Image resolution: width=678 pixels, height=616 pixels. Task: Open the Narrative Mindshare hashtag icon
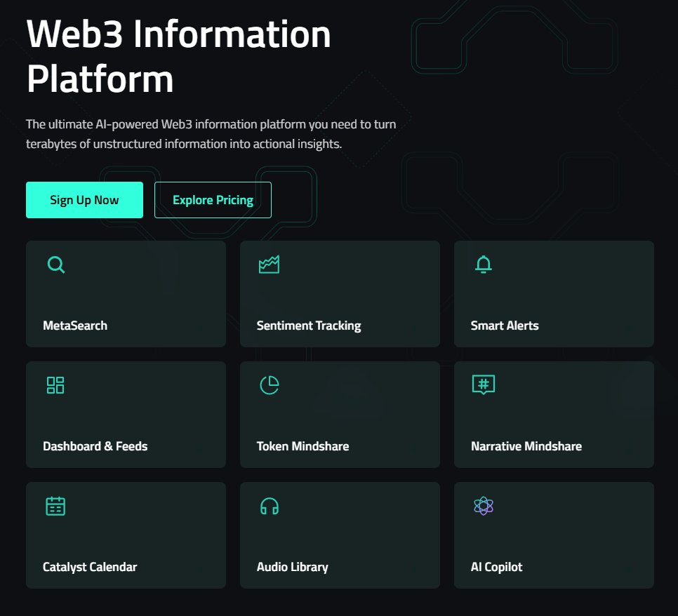(484, 385)
